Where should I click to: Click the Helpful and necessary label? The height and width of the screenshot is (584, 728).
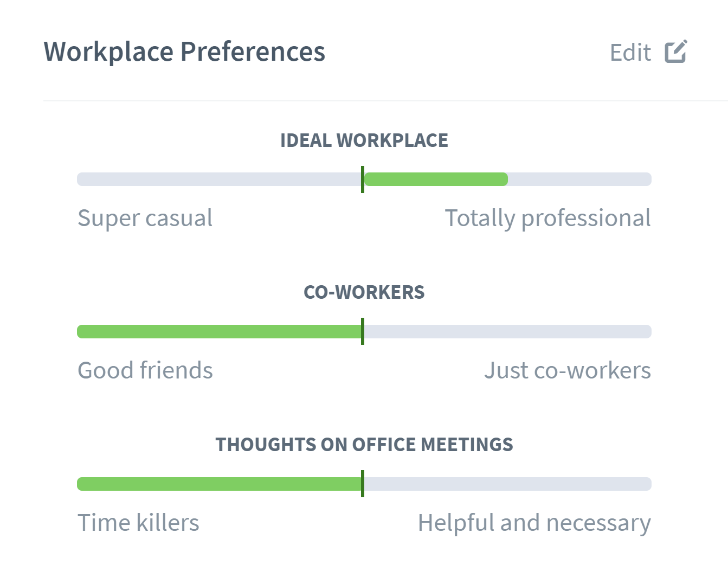[x=534, y=522]
